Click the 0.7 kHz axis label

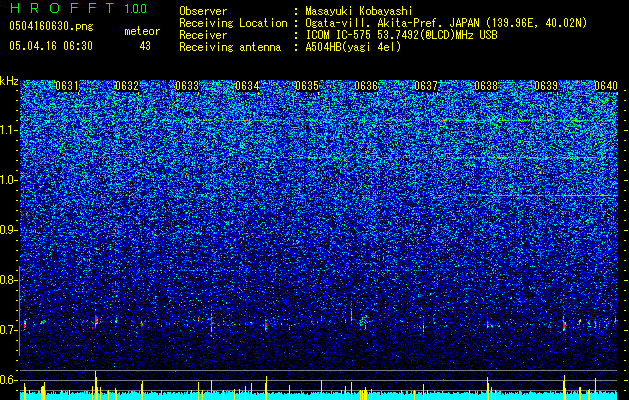click(9, 330)
